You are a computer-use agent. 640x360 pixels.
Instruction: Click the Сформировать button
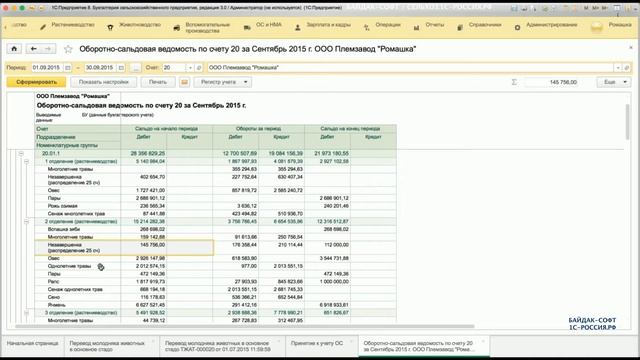(36, 82)
